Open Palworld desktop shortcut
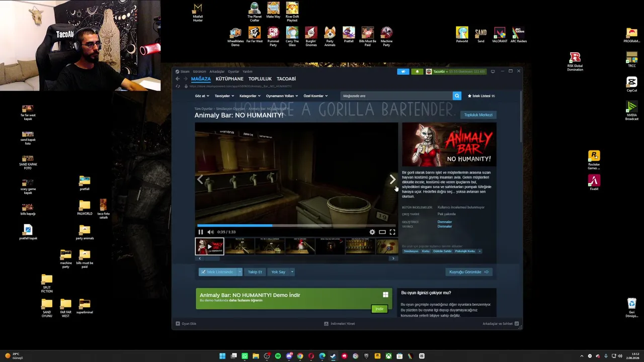Viewport: 644px width, 362px height. [x=462, y=35]
